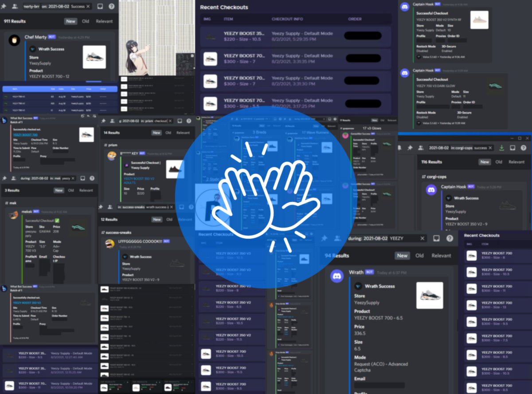
Task: Click the pin icon in the corgi-cops window
Action: (411, 148)
